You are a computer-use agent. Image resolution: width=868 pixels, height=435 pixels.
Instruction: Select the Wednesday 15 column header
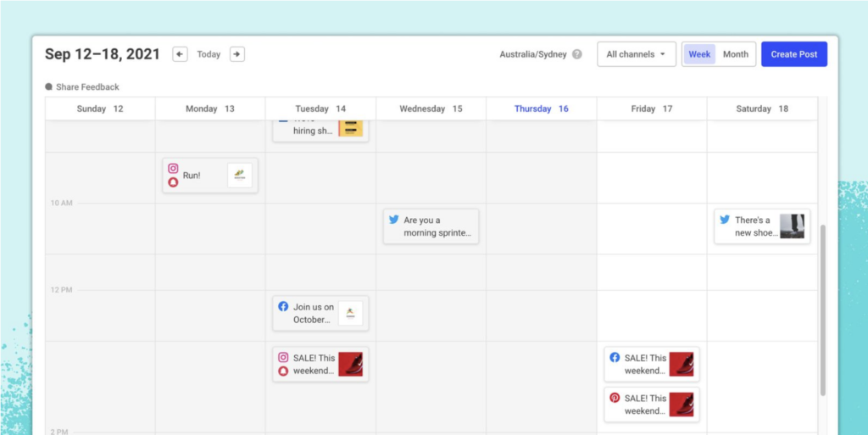(x=431, y=109)
